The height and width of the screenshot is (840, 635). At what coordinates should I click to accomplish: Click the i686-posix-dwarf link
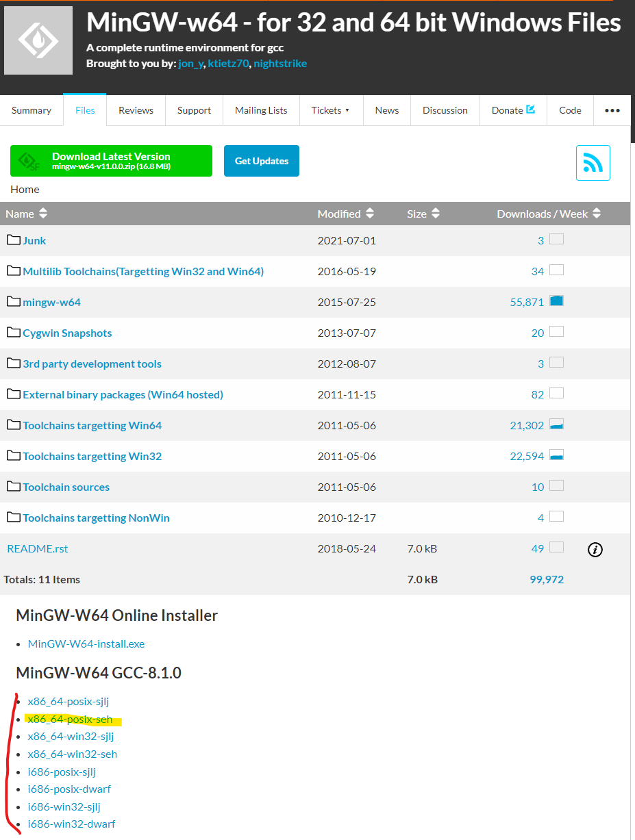click(x=69, y=789)
